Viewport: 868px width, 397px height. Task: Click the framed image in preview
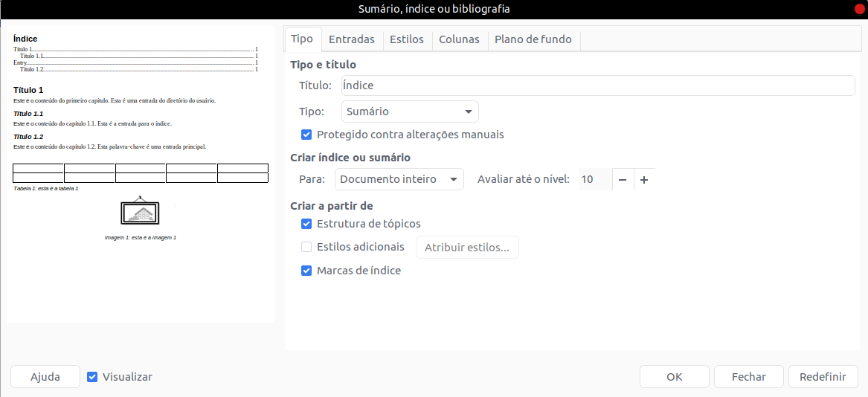point(141,212)
